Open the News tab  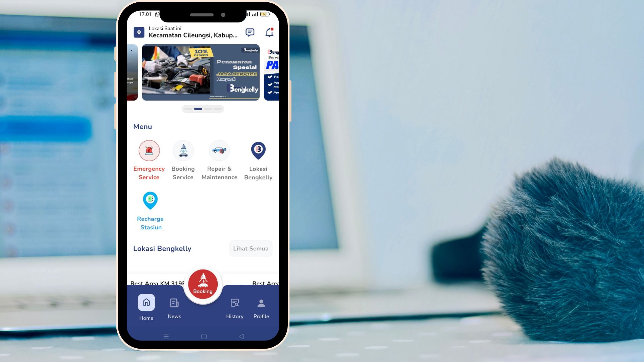click(174, 308)
